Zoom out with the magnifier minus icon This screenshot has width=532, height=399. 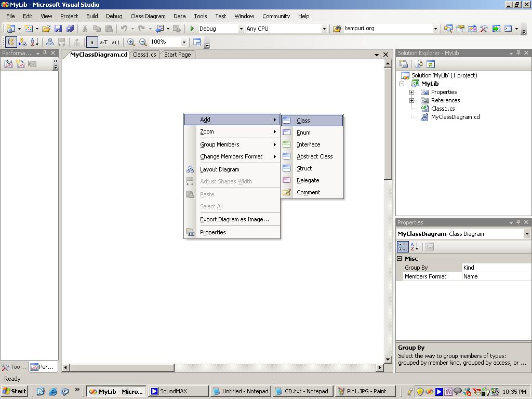click(x=143, y=42)
